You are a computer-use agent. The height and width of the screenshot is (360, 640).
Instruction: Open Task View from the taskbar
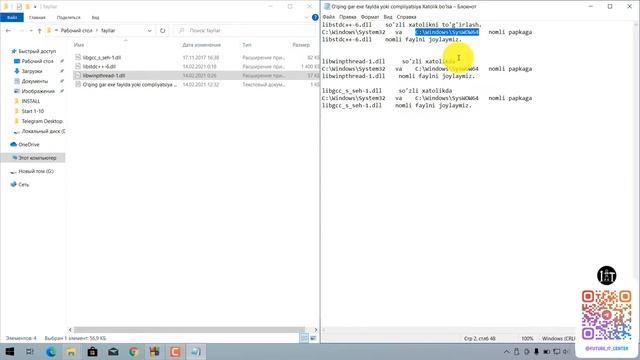click(x=30, y=351)
